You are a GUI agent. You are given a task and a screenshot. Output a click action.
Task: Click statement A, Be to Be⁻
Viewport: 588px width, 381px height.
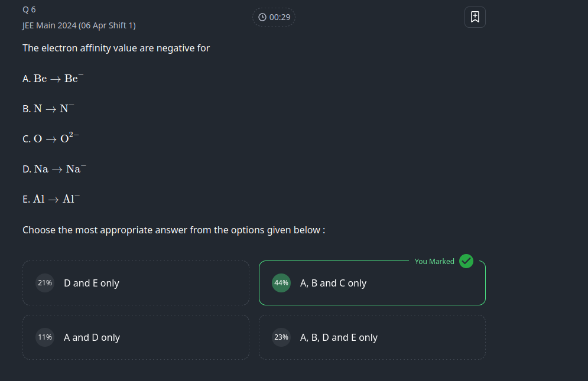click(x=53, y=79)
